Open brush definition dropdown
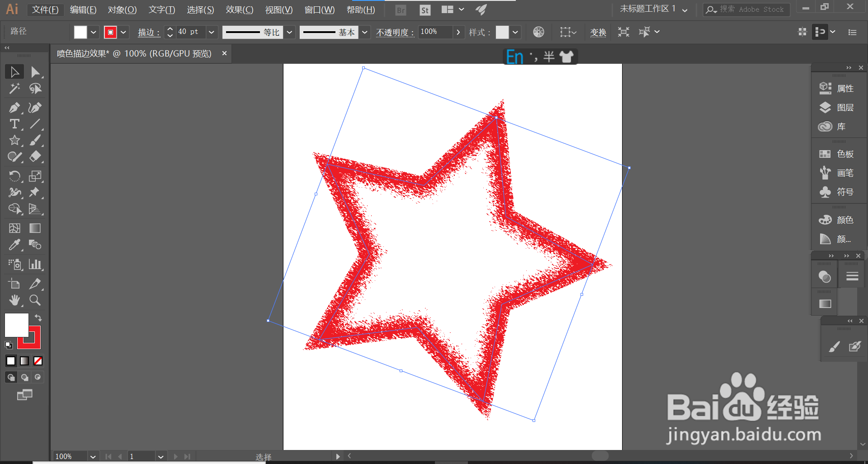This screenshot has width=868, height=464. click(365, 32)
